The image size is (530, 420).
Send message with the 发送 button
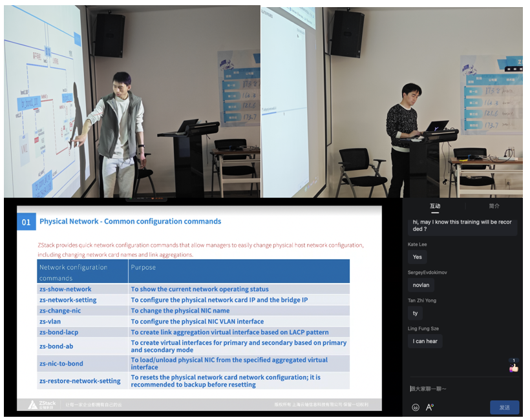point(504,407)
